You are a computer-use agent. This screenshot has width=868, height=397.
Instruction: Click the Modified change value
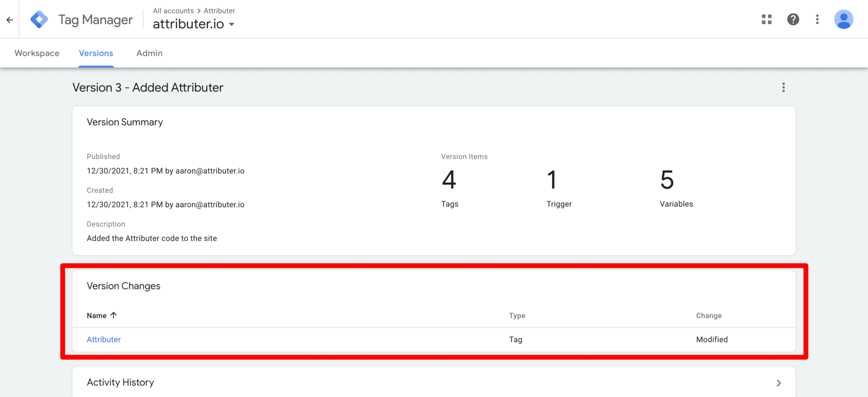pyautogui.click(x=712, y=339)
